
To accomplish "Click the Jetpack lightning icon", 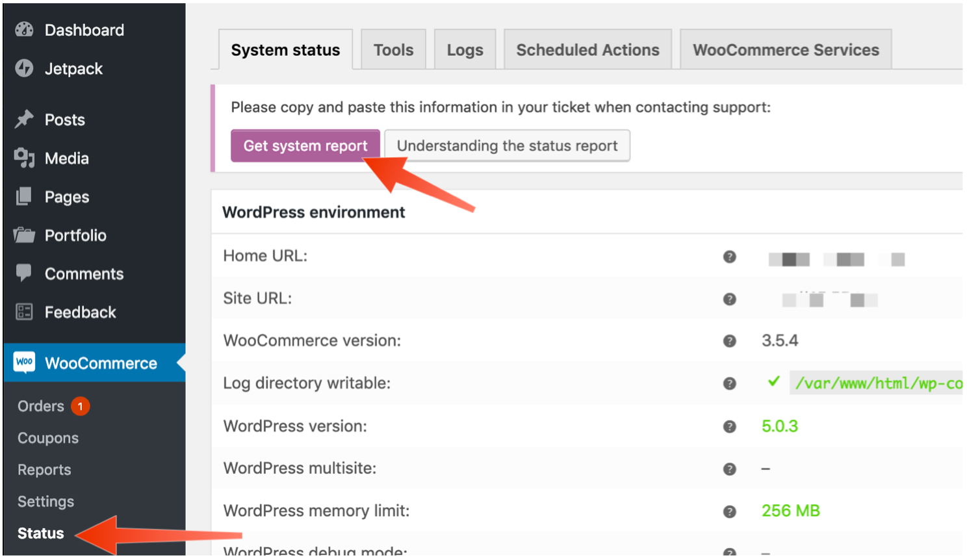I will (24, 68).
